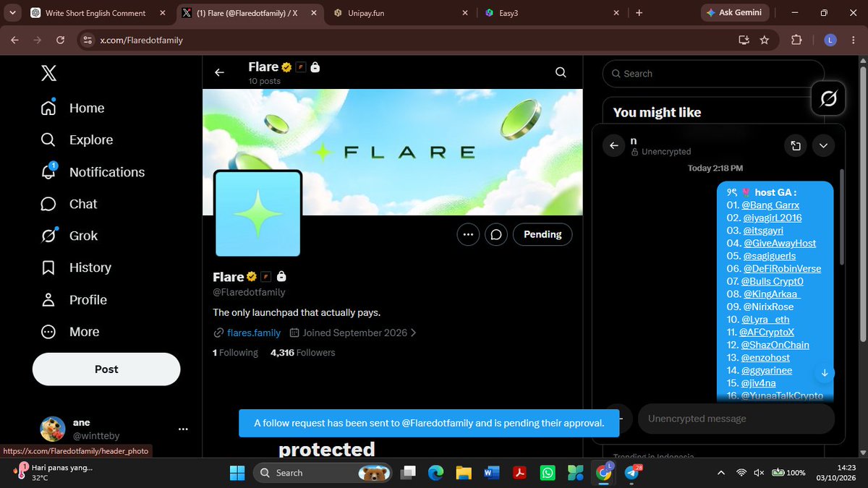Open the profile more options ellipsis button
868x488 pixels.
468,234
